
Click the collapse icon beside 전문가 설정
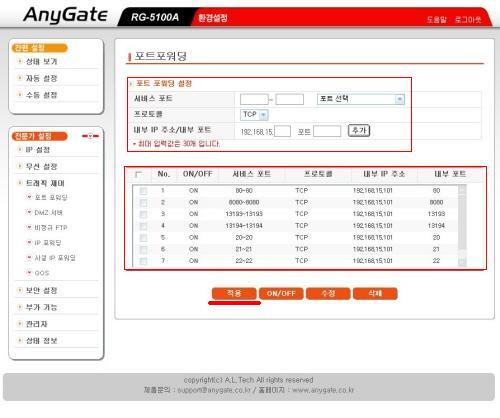tap(90, 136)
